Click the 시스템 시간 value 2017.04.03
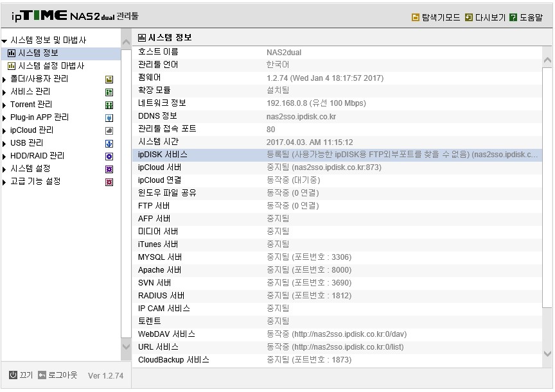This screenshot has width=555, height=392. (x=310, y=142)
